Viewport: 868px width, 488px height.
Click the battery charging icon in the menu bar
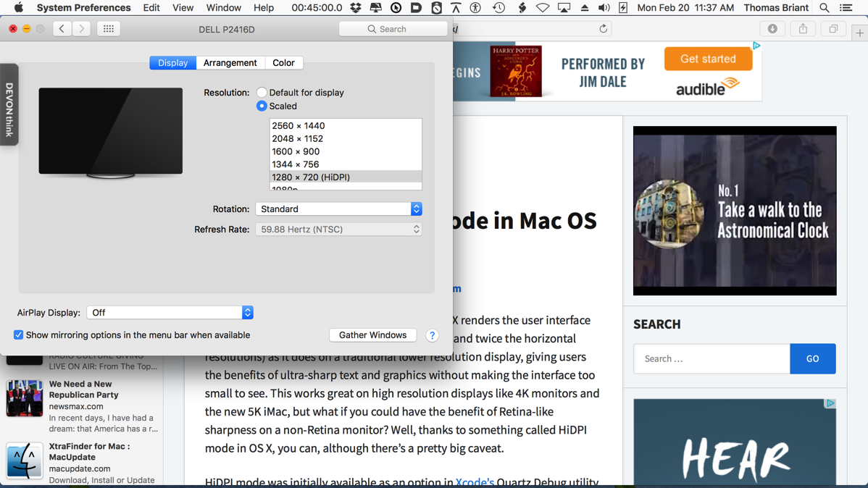(x=623, y=8)
